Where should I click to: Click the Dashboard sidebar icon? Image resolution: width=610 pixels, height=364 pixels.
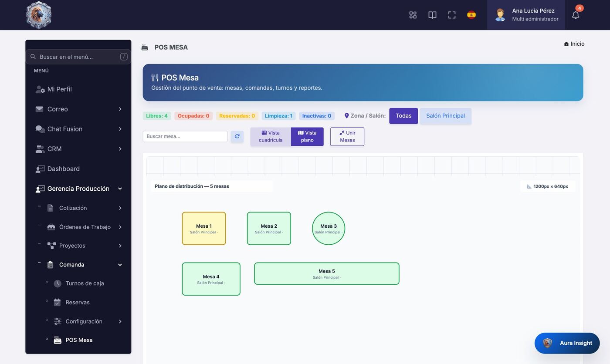tap(40, 169)
